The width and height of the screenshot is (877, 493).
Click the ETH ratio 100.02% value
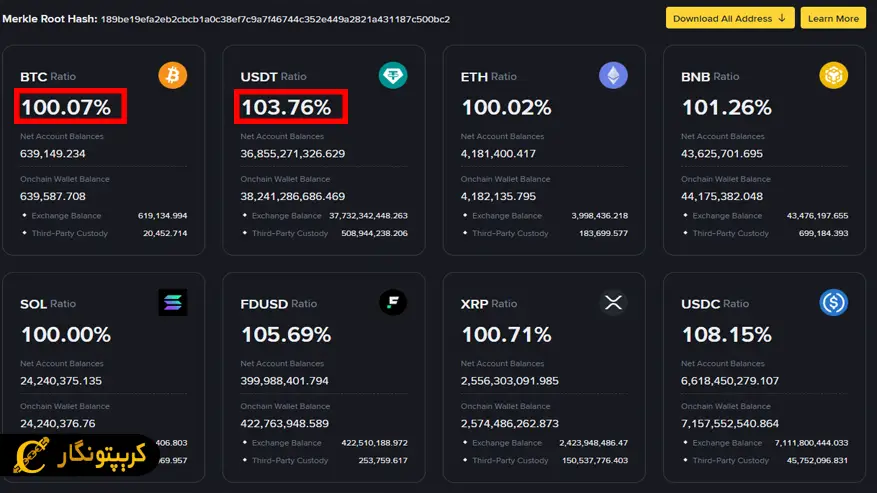507,107
